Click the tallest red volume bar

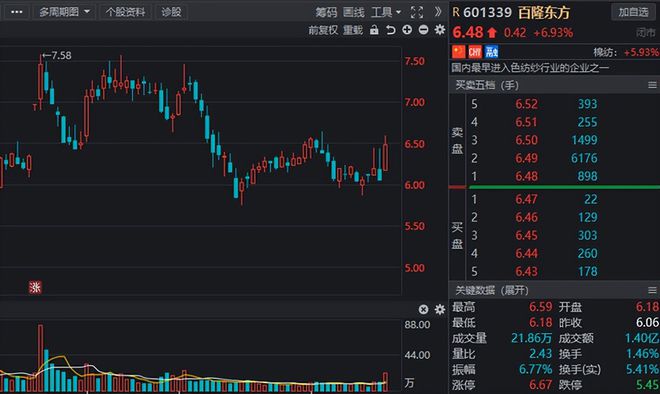[x=40, y=358]
